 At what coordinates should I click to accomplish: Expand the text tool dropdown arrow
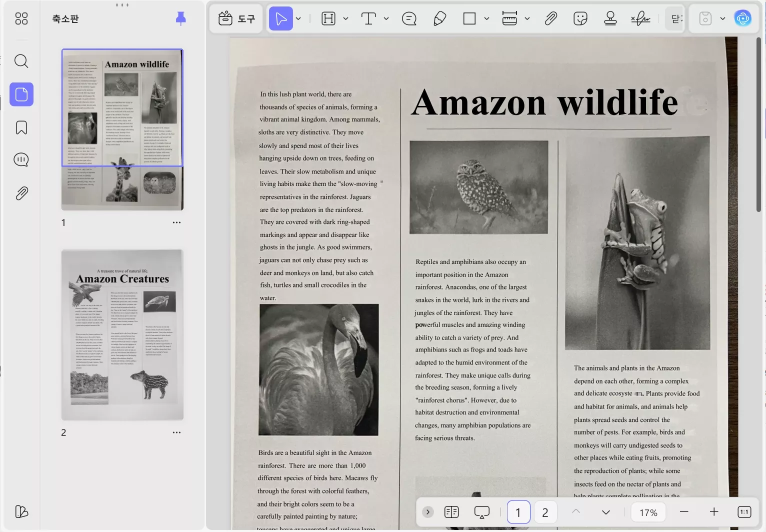386,19
